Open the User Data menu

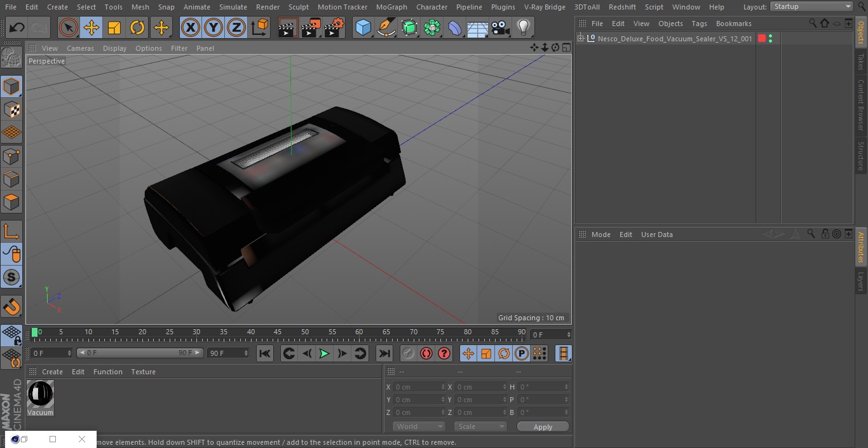656,234
